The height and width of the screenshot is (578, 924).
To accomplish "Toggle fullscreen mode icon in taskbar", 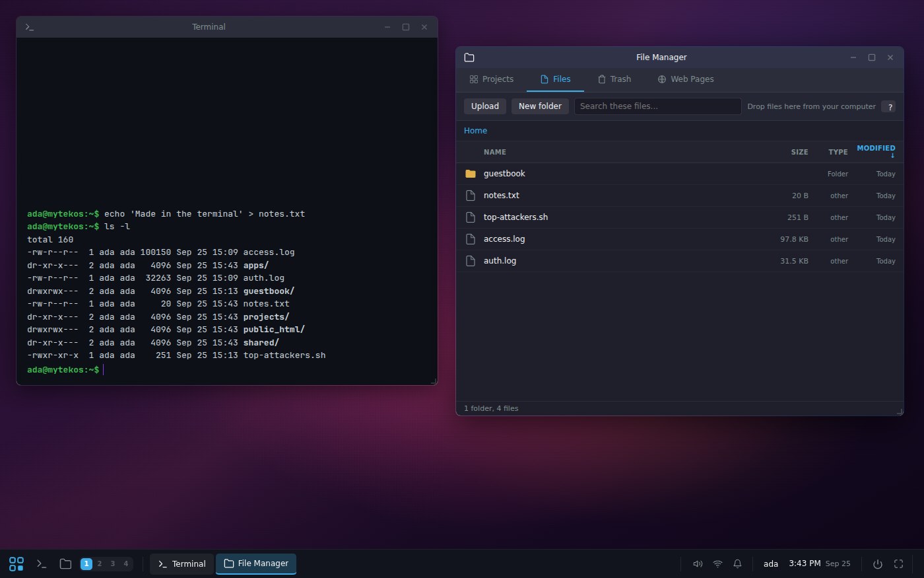I will point(898,563).
